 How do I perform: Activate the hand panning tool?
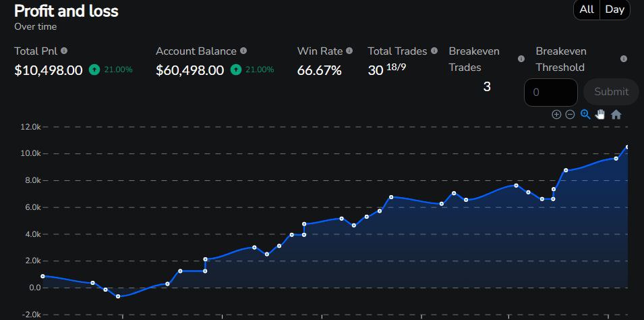600,114
